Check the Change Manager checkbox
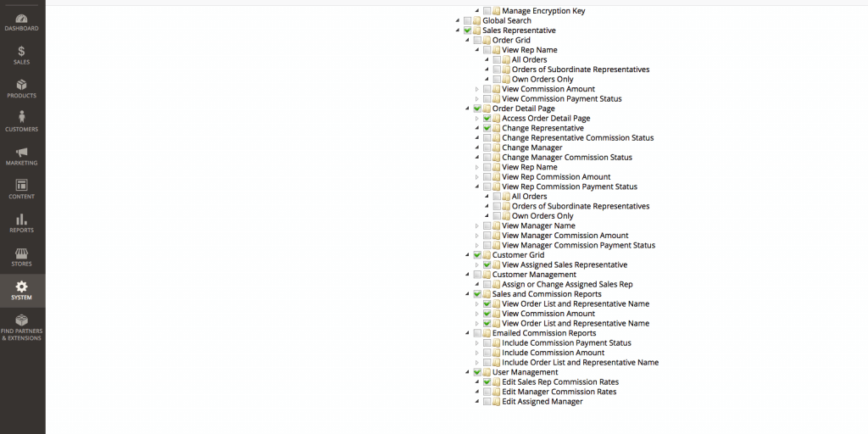Screen dimensions: 868x434 coord(487,148)
